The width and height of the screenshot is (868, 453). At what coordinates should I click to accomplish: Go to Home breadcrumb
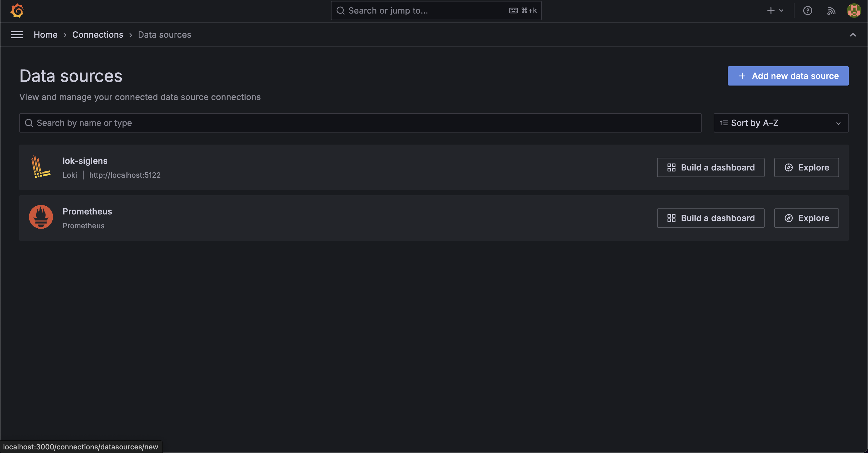(46, 35)
